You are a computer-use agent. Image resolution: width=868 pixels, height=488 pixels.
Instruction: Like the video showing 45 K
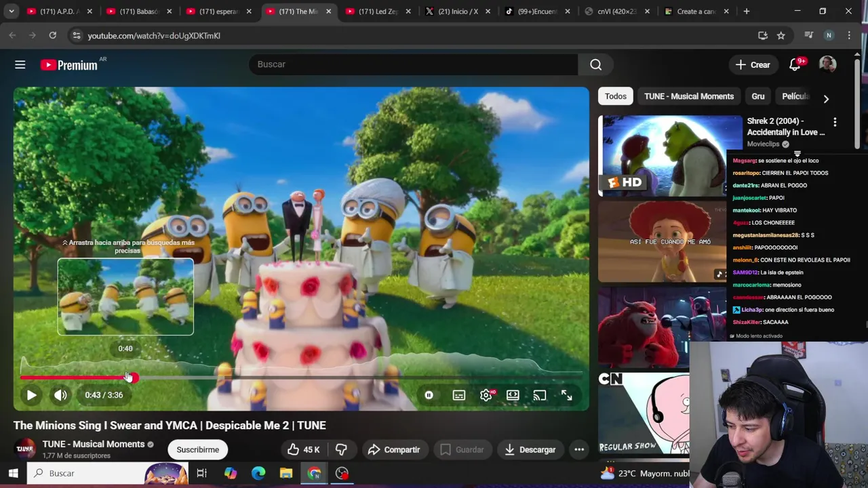tap(303, 449)
